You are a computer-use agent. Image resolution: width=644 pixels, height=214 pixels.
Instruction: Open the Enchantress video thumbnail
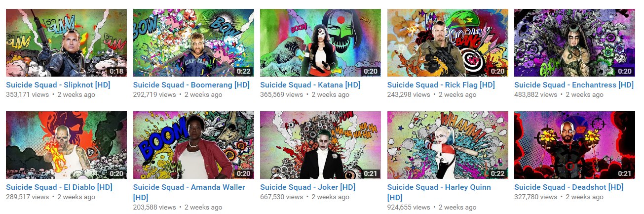click(x=574, y=43)
